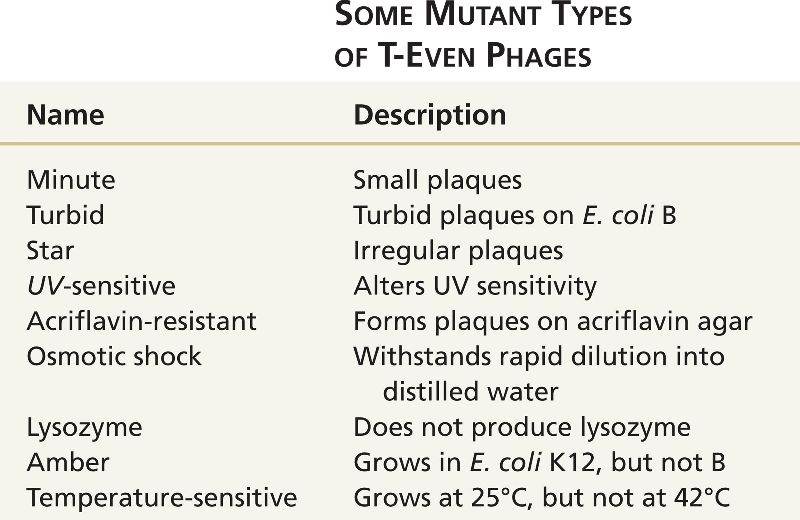The height and width of the screenshot is (520, 800).
Task: Click "Withstands rapid dilution into" text
Action: tap(539, 356)
